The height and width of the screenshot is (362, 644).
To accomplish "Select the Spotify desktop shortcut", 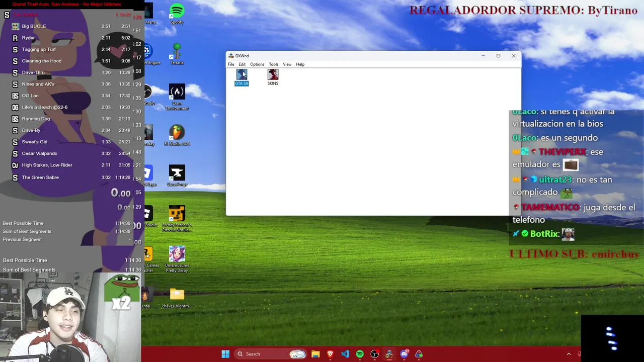I will tap(177, 14).
